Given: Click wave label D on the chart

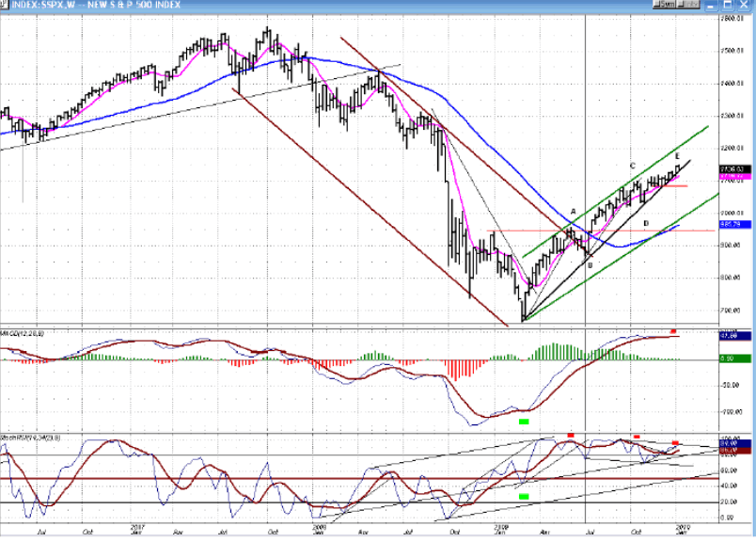Looking at the screenshot, I should coord(646,223).
